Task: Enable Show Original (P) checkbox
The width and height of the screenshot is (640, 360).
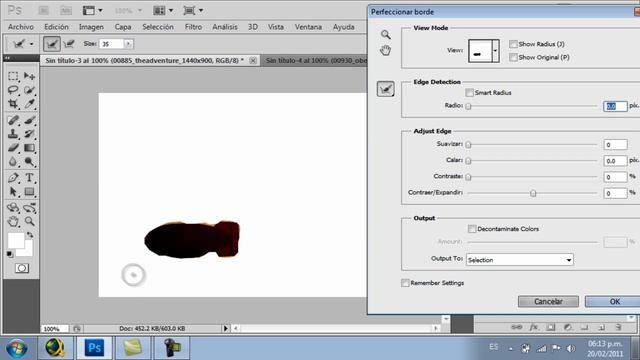Action: 513,57
